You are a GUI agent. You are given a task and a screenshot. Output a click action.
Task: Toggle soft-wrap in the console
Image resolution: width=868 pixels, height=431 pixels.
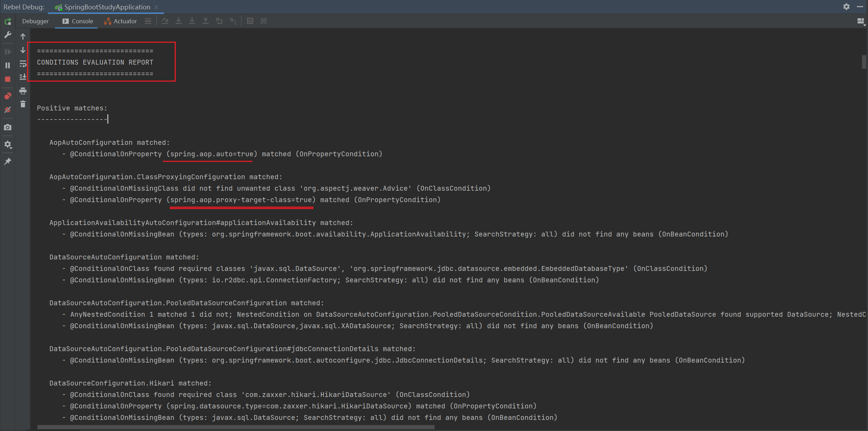point(23,64)
